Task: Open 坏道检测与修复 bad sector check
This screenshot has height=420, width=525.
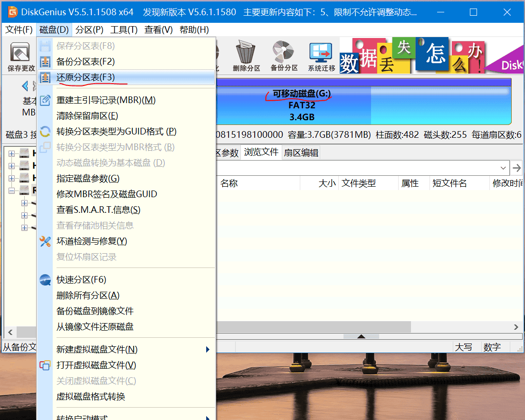Action: click(92, 241)
